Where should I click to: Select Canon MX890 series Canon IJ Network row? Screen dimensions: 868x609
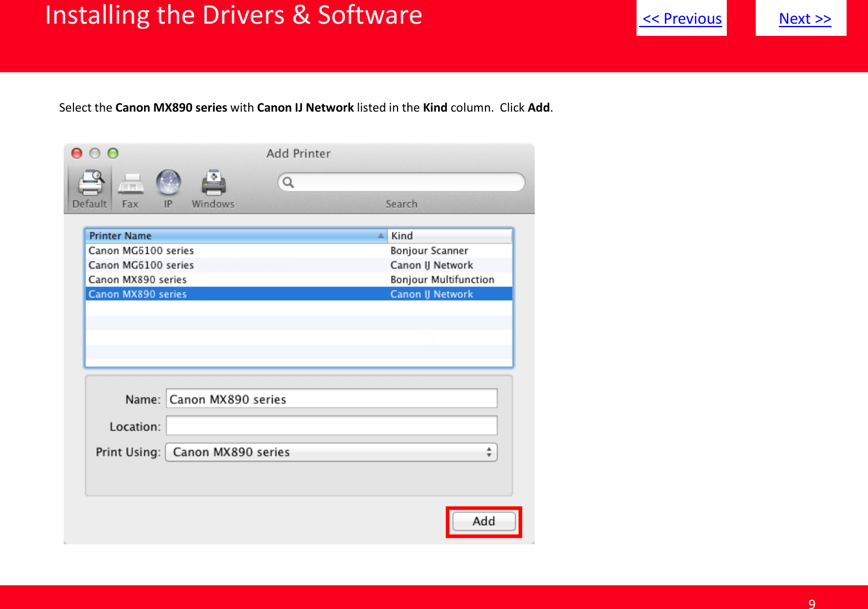pos(299,294)
